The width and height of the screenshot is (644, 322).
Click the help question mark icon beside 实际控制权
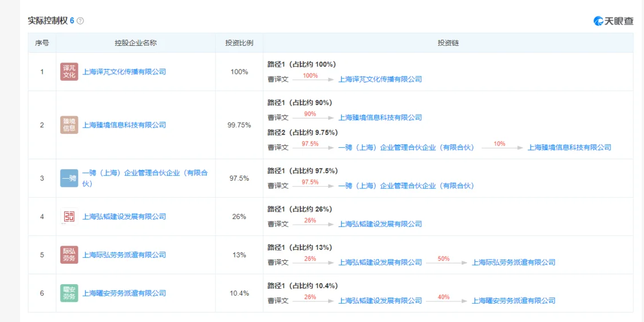(x=80, y=21)
